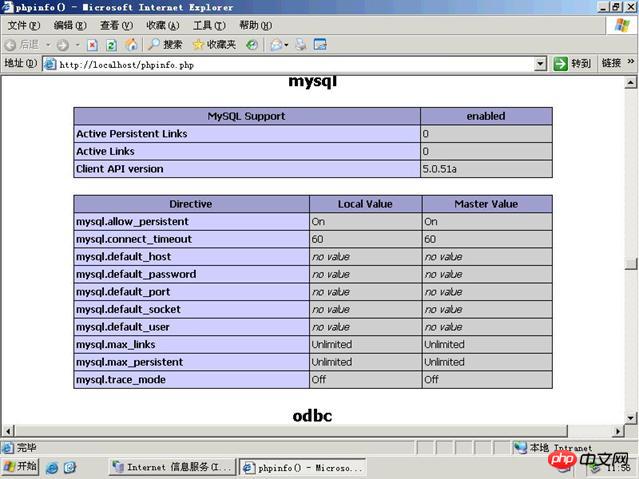Launch Internet Explorer from the quick launch bar
This screenshot has width=639, height=479.
tap(52, 467)
